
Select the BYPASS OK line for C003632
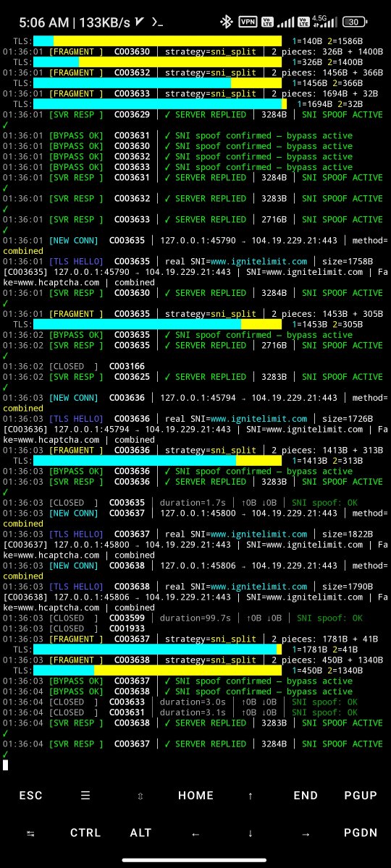pos(177,157)
